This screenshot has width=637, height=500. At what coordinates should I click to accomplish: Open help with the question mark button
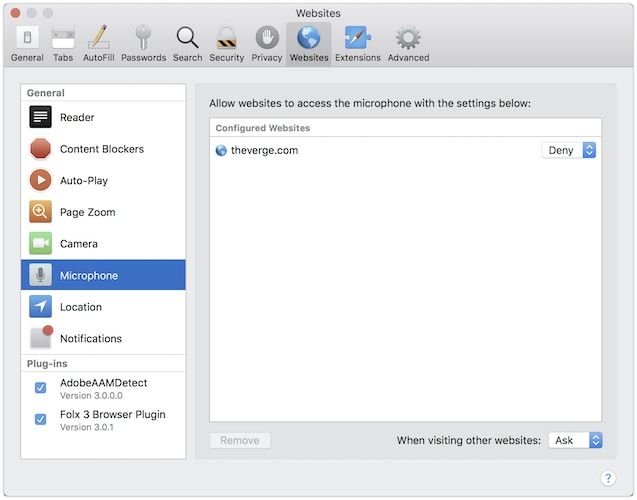(607, 478)
